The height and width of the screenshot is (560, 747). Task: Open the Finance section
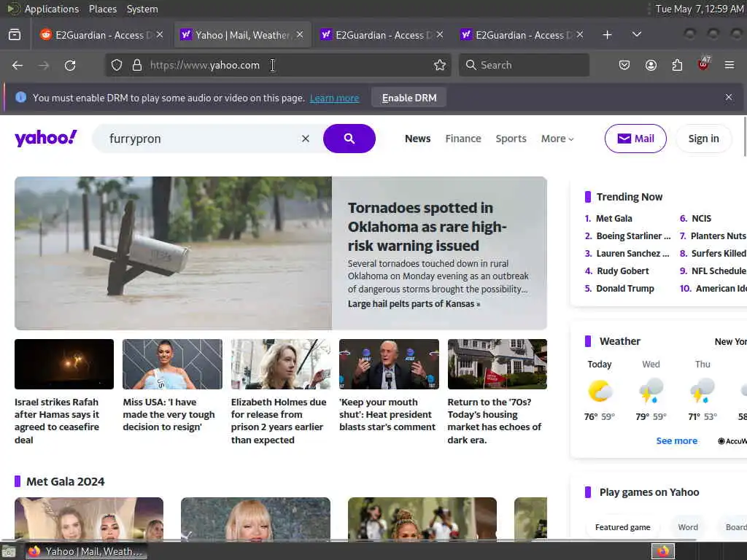[463, 139]
